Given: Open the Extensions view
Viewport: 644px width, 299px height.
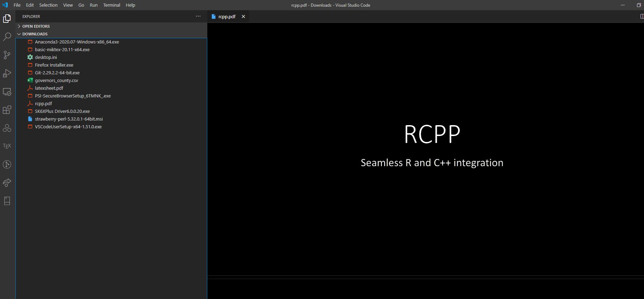Looking at the screenshot, I should tap(7, 110).
